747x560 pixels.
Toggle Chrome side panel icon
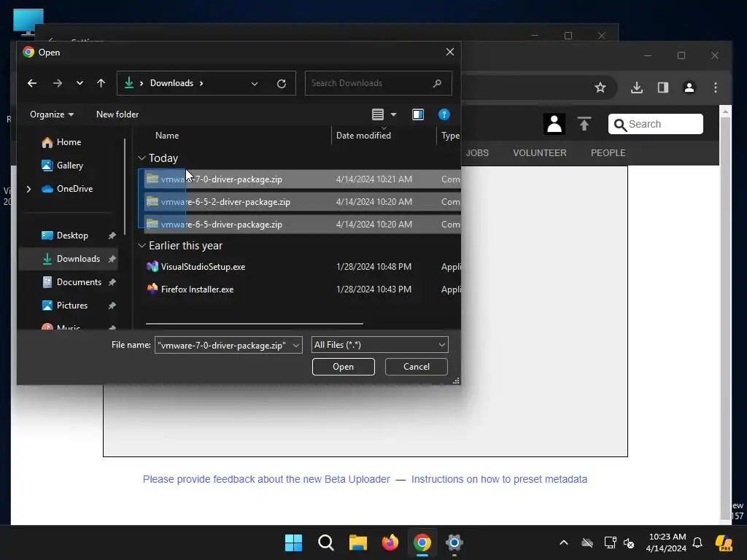coord(663,87)
